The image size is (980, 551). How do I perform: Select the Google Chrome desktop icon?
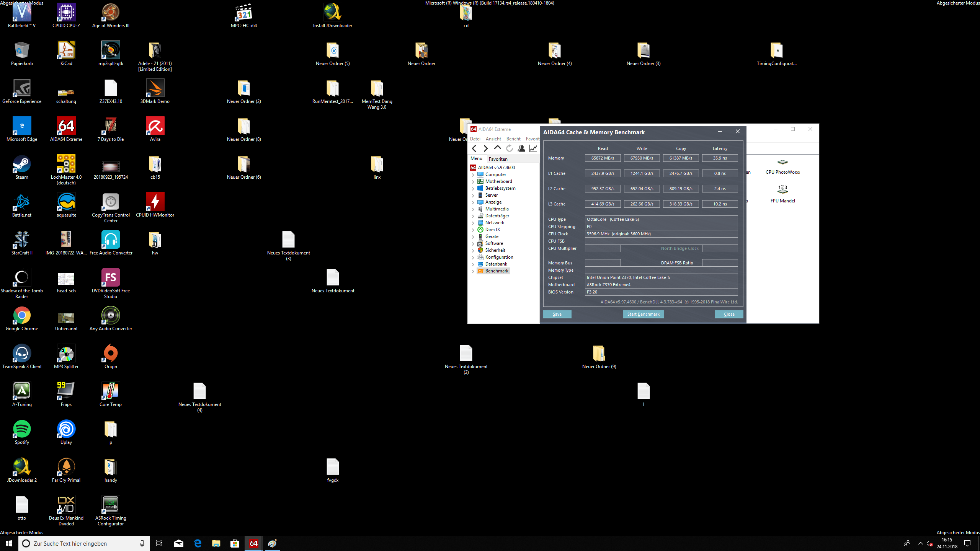point(22,319)
